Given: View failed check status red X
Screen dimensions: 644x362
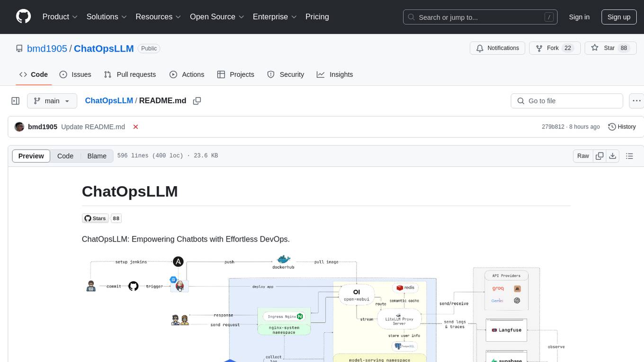Looking at the screenshot, I should tap(135, 127).
